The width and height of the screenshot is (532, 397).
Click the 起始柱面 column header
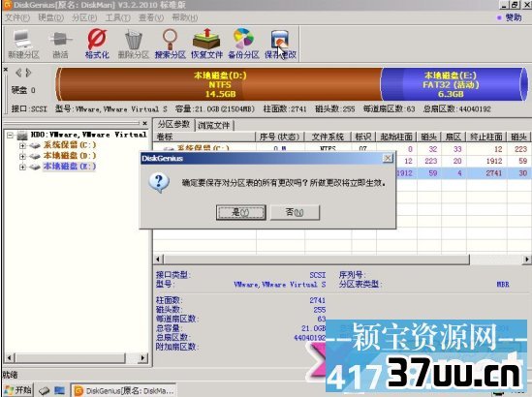396,137
